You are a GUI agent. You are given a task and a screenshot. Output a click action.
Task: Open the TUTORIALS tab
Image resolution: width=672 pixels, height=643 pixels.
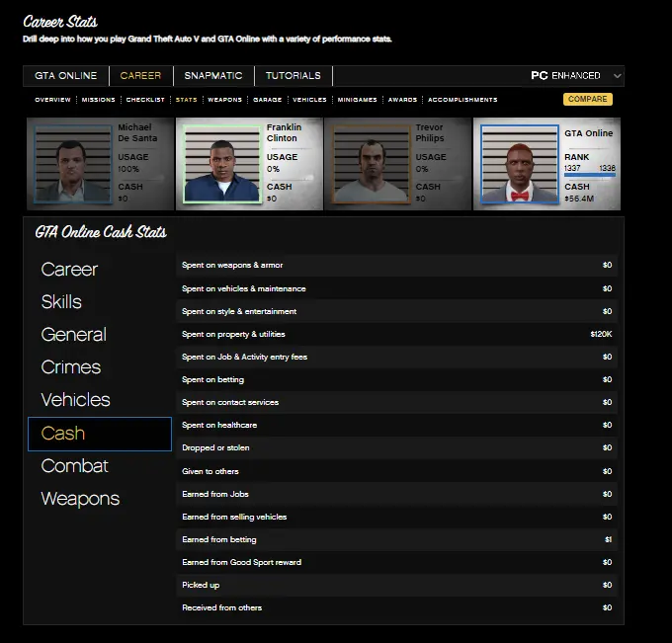pos(294,76)
